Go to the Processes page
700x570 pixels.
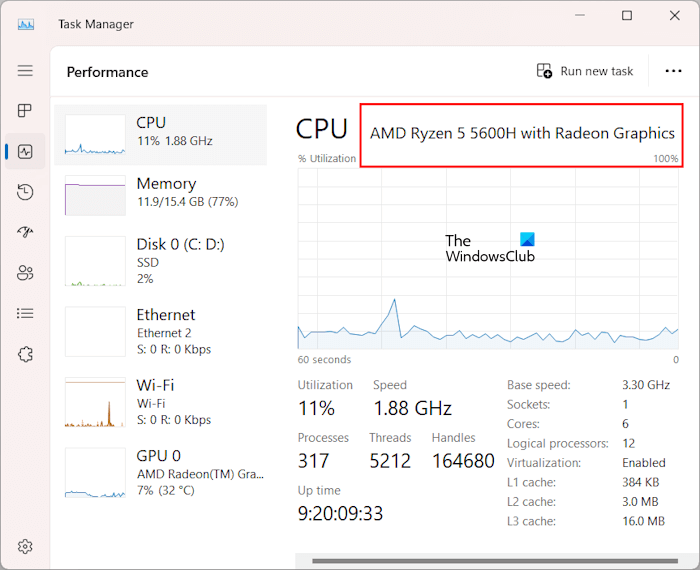pos(25,111)
